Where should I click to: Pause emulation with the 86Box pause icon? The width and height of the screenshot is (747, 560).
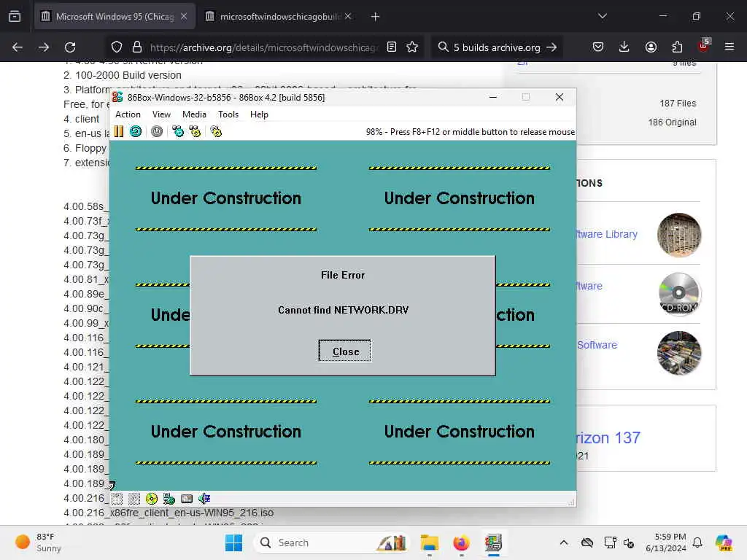point(119,131)
